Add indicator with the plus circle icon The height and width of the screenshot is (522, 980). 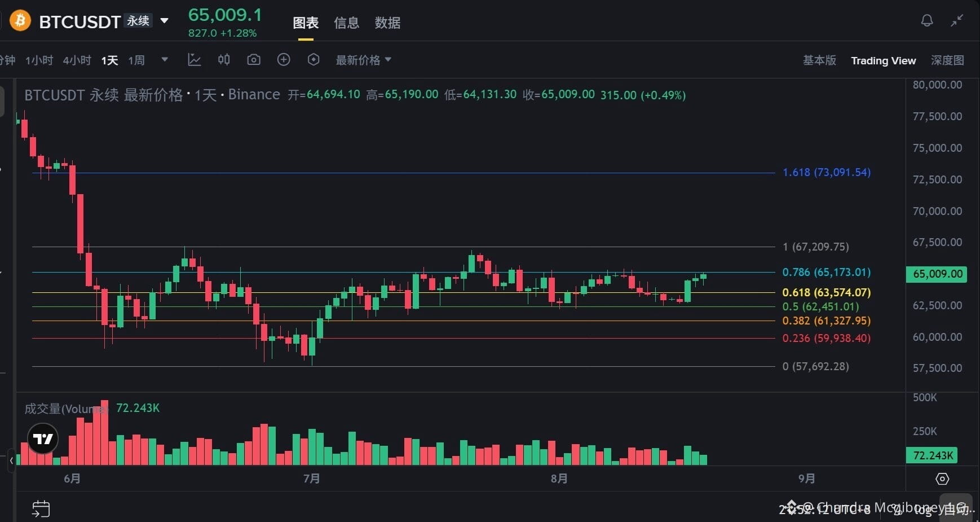(x=284, y=59)
